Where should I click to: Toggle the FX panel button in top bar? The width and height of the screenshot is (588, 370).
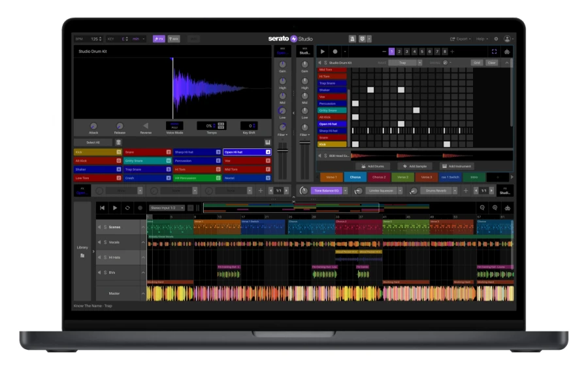[x=159, y=39]
